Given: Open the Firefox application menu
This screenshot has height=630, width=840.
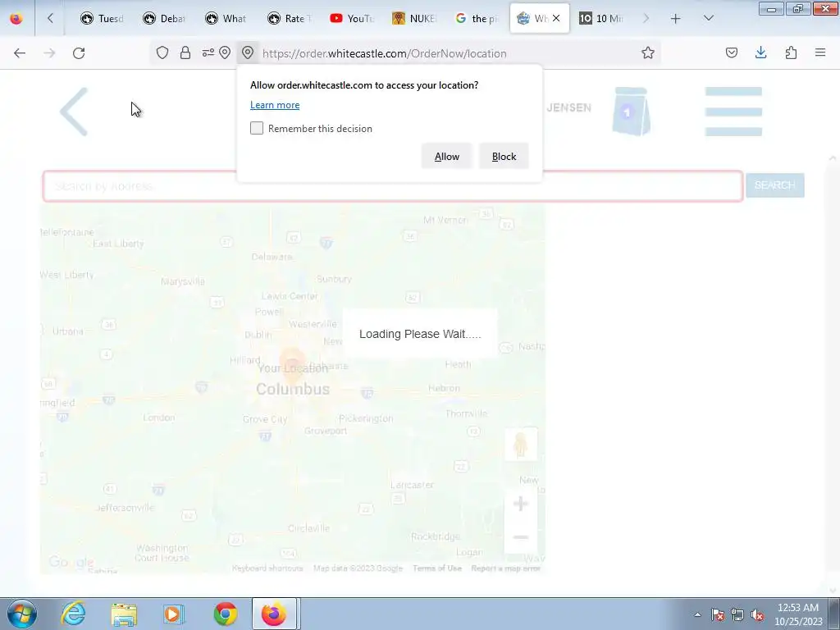Looking at the screenshot, I should (x=820, y=52).
